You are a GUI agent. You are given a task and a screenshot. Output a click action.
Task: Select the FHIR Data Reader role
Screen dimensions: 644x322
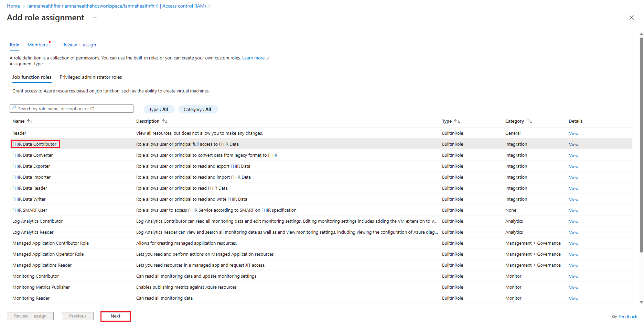click(321, 188)
